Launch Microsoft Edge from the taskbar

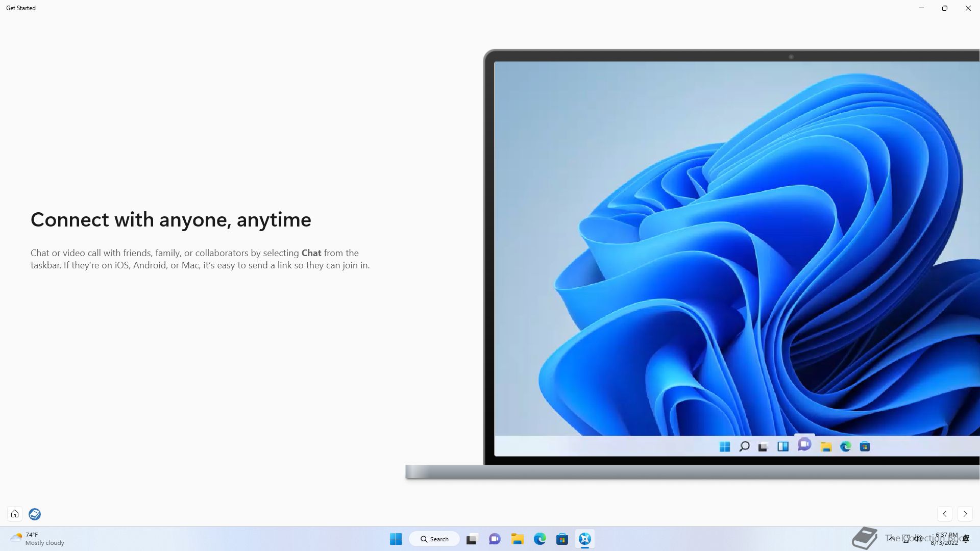(x=540, y=539)
